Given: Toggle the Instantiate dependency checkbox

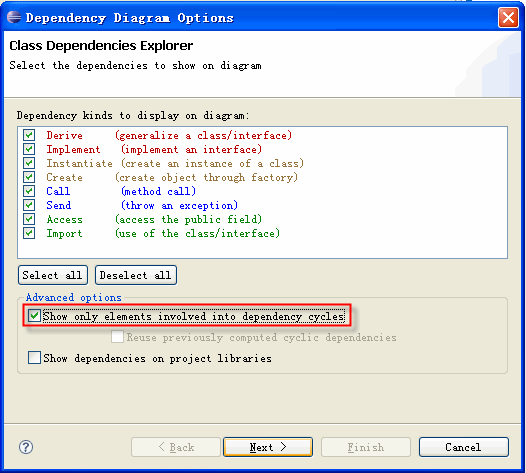Looking at the screenshot, I should tap(29, 163).
